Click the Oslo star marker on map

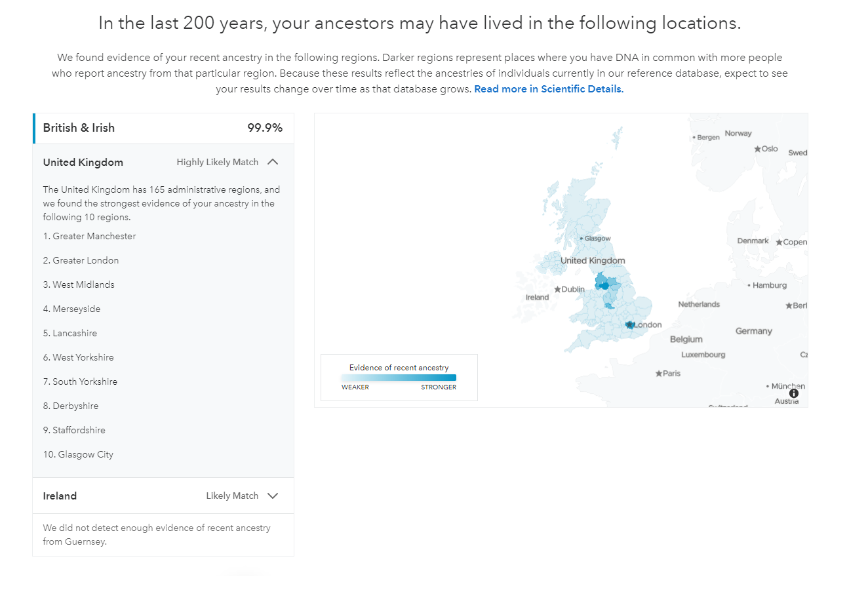coord(757,149)
